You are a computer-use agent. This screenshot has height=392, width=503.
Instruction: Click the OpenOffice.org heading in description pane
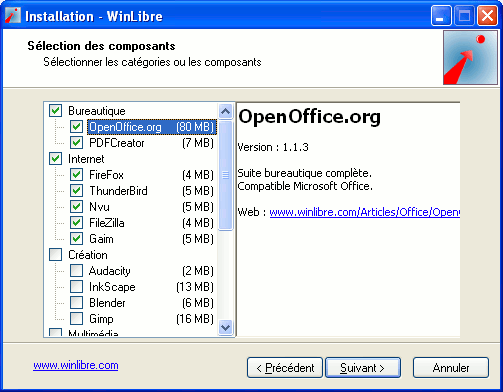(309, 117)
